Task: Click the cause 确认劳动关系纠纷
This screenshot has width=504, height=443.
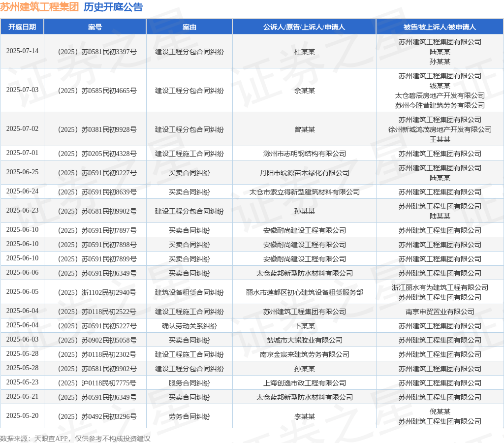Action: 189,326
